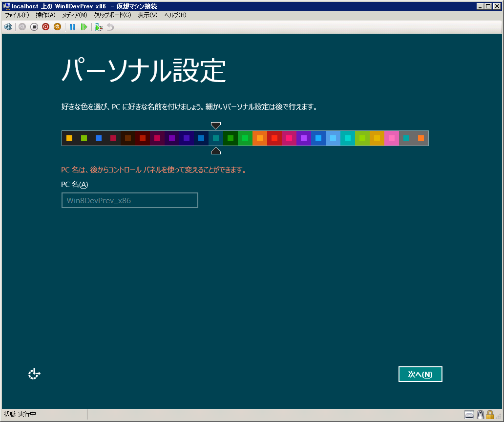
Task: Click the Snapshot toolbar icon
Action: [x=99, y=27]
